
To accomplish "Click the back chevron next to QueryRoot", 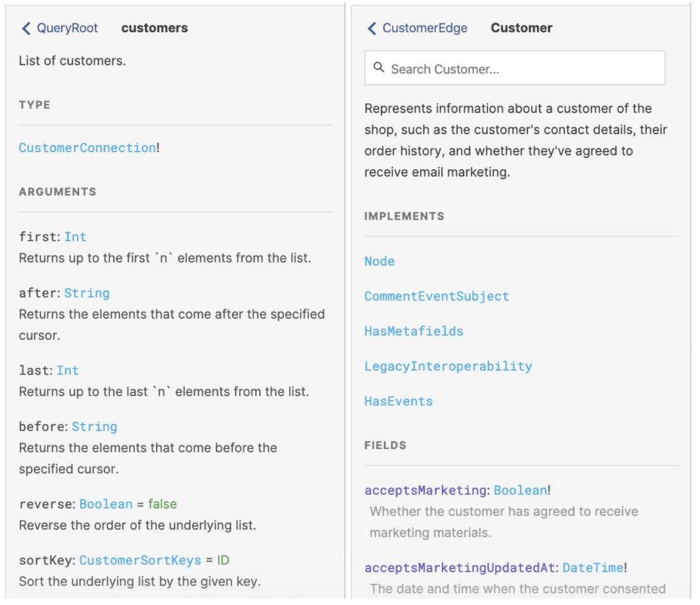I will point(24,28).
